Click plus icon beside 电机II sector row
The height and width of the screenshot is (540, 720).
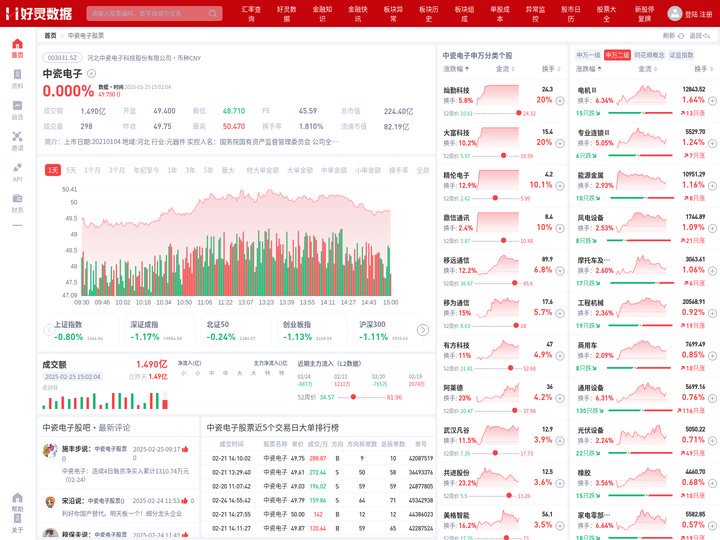[x=712, y=101]
